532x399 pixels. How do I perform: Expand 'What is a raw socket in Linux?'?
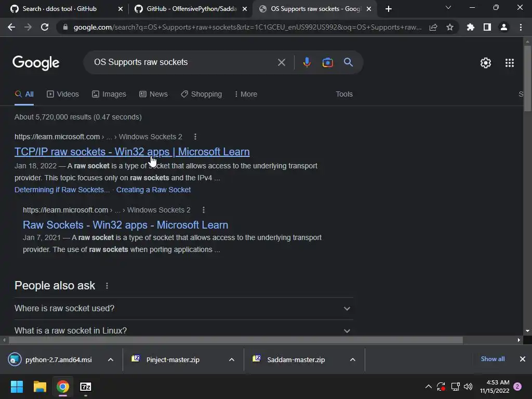(184, 330)
